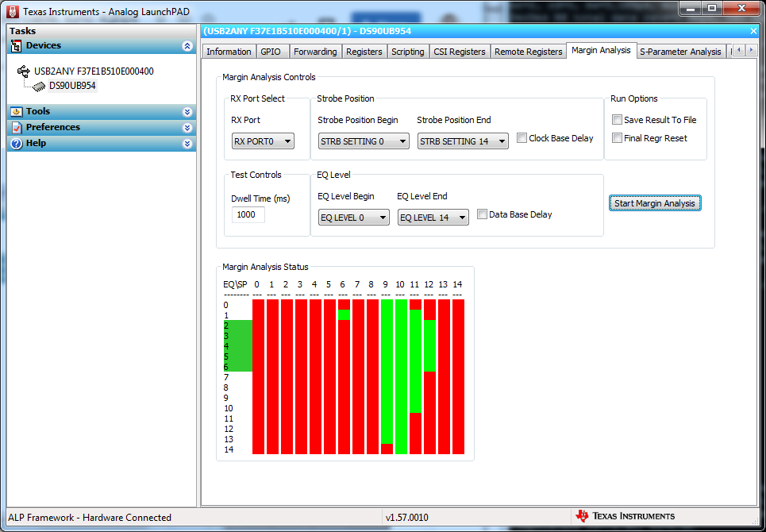Viewport: 766px width, 532px height.
Task: Maximize the Analog LaunchPAD window
Action: [712, 7]
